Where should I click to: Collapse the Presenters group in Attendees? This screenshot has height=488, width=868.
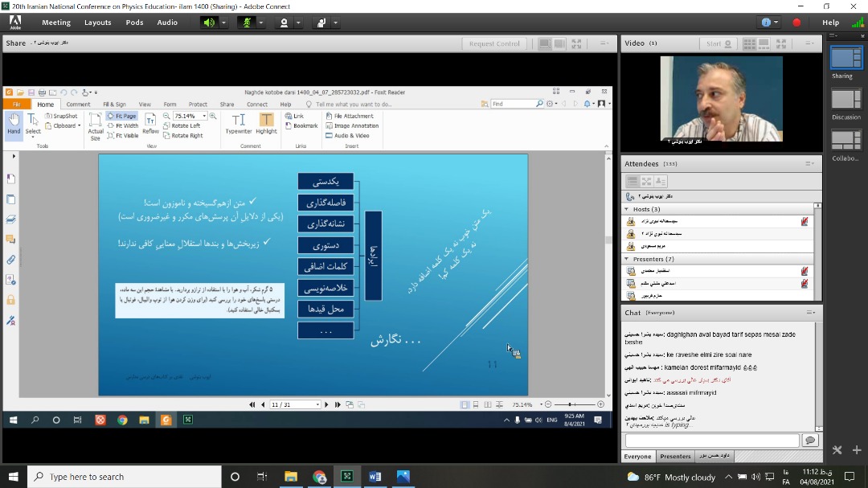(627, 259)
